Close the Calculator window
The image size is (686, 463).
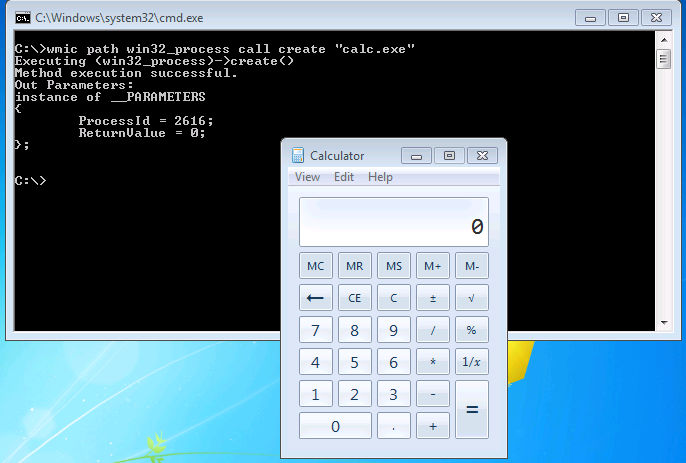coord(482,155)
